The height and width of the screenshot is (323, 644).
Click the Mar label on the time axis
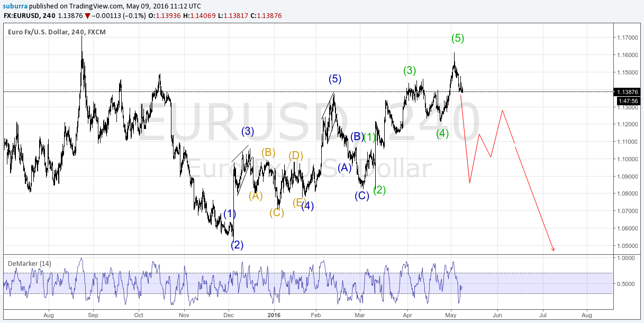pyautogui.click(x=360, y=315)
